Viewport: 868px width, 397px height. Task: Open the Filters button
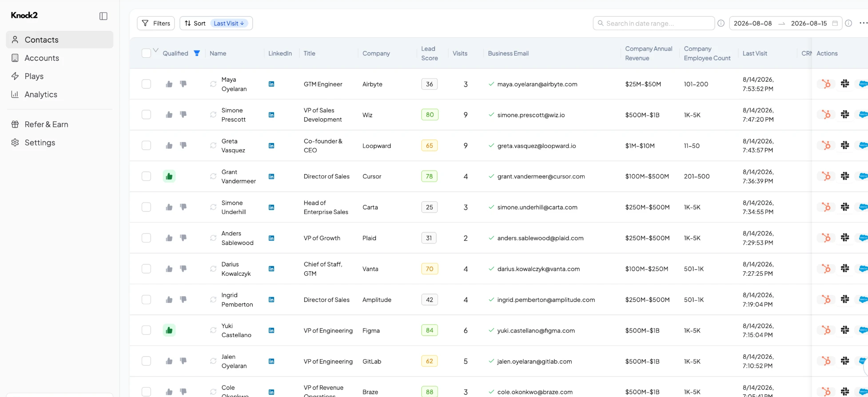(156, 23)
